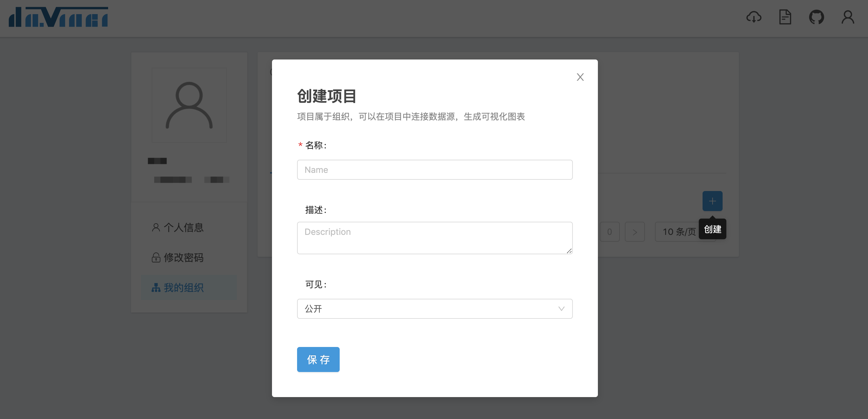Select 修改密码 in sidebar menu
This screenshot has width=868, height=419.
(x=183, y=257)
